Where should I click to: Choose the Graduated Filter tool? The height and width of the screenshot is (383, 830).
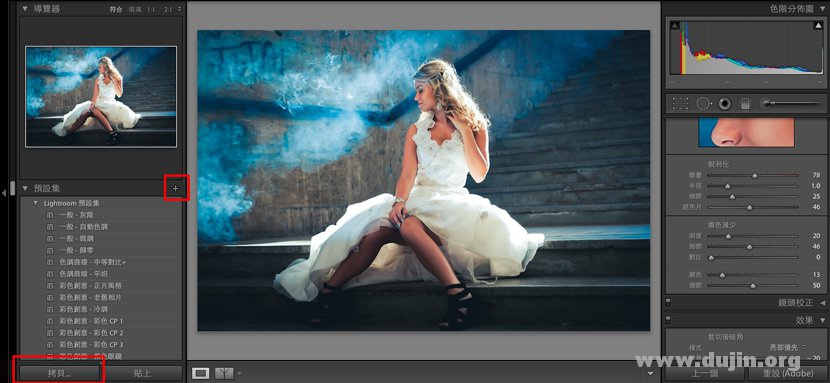coord(745,104)
